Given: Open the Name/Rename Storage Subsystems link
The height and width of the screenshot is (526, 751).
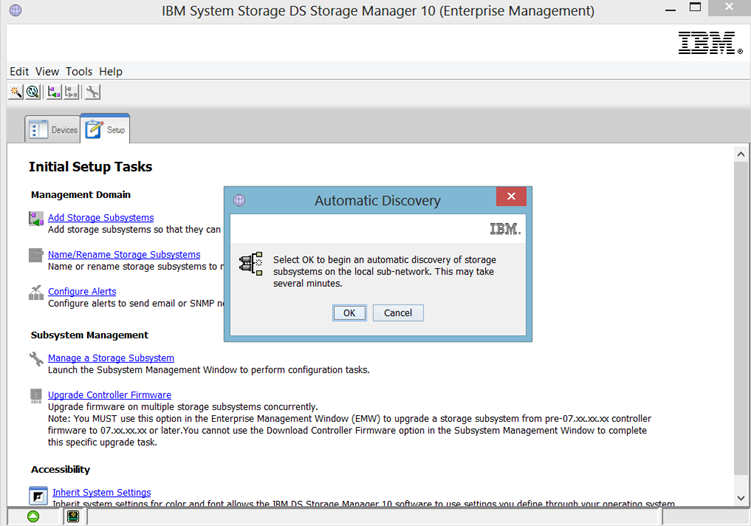Looking at the screenshot, I should 124,254.
